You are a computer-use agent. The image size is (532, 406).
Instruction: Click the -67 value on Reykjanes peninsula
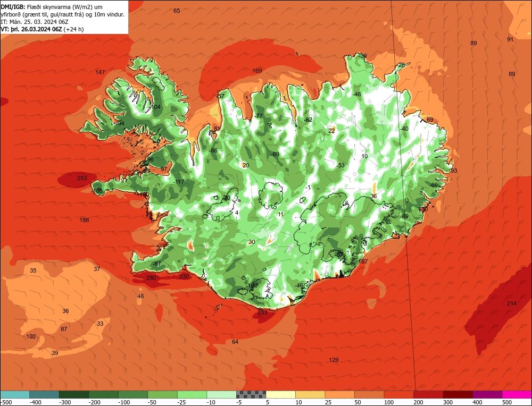click(x=156, y=264)
